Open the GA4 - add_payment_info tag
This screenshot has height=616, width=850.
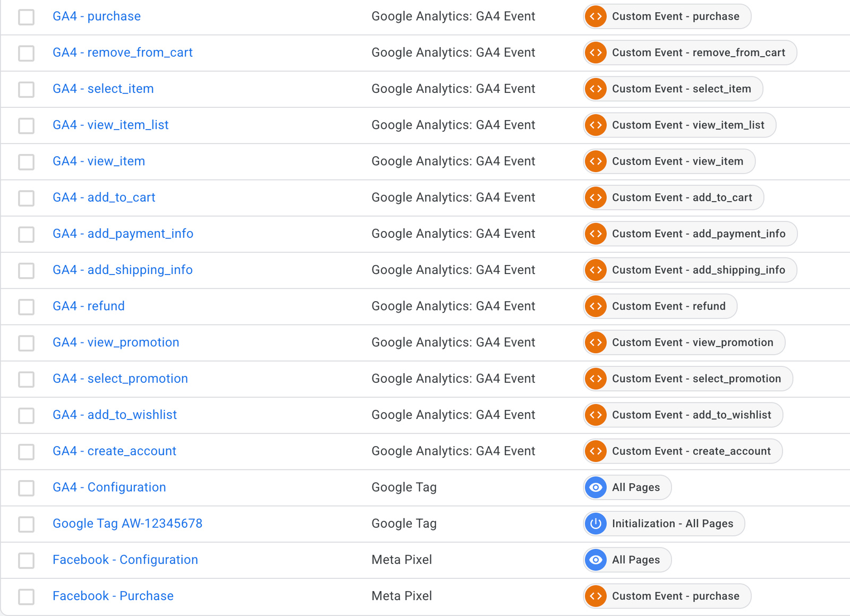pyautogui.click(x=123, y=234)
